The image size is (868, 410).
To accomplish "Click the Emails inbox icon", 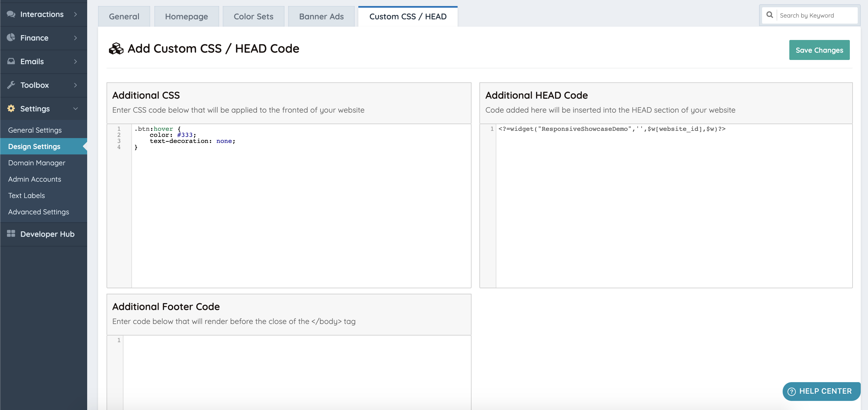I will (11, 61).
